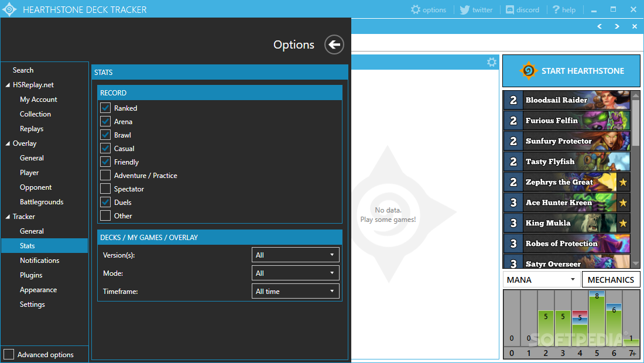The image size is (644, 363).
Task: Click the 4-mana bar in chart
Action: (580, 328)
